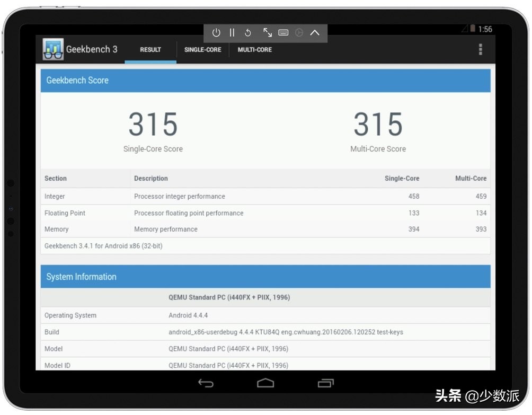Click the Description column header
Viewport: 532px width, 415px height.
(151, 179)
